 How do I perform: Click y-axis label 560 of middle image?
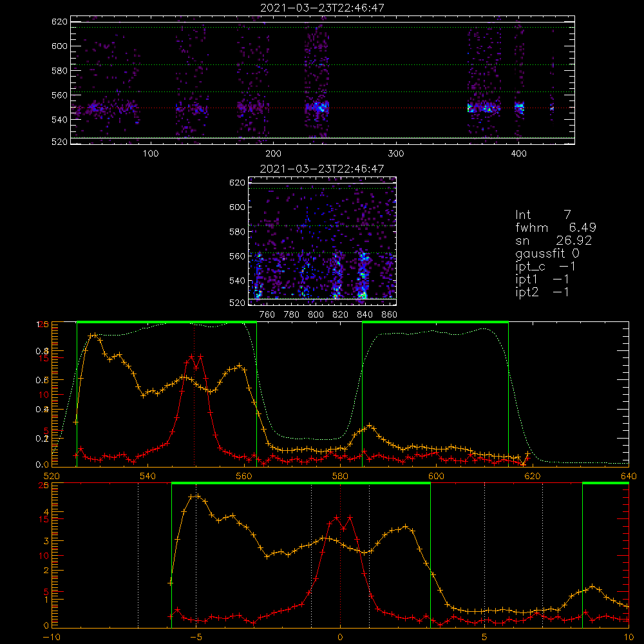pyautogui.click(x=238, y=256)
